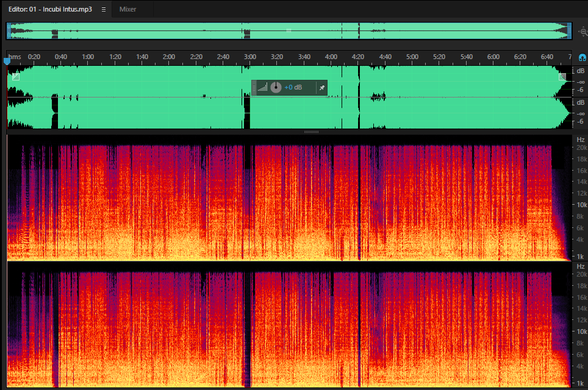The image size is (588, 390).
Task: Click the navigator's right edge handle
Action: tap(569, 30)
